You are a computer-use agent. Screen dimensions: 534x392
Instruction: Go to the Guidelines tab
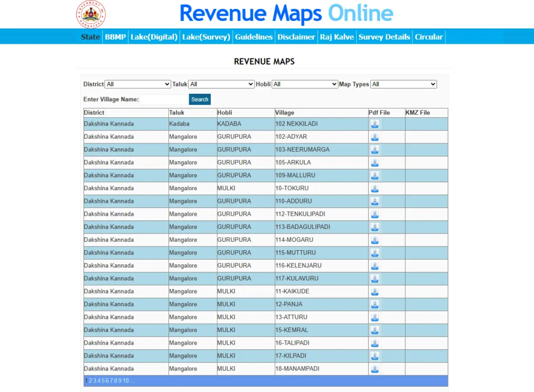point(254,36)
